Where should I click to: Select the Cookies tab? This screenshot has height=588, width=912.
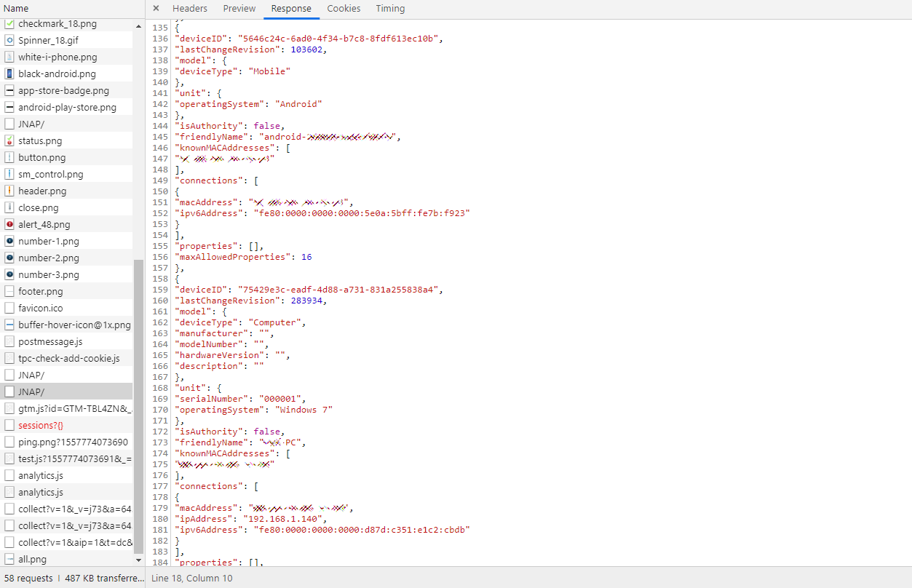pyautogui.click(x=344, y=9)
